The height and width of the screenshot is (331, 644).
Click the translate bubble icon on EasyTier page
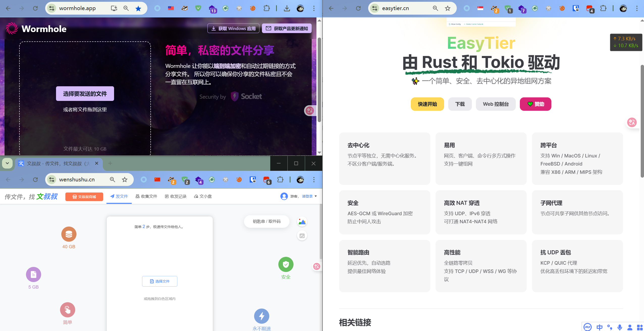(x=632, y=122)
